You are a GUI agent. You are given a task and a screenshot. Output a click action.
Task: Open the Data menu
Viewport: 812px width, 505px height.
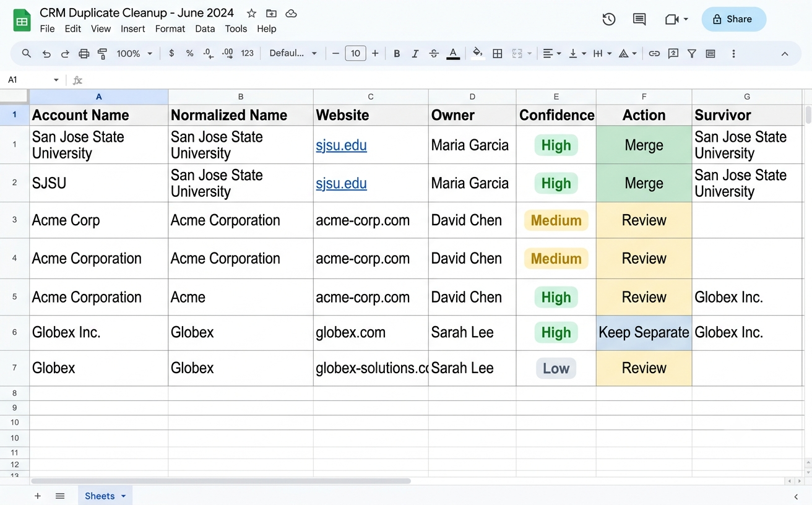click(205, 28)
